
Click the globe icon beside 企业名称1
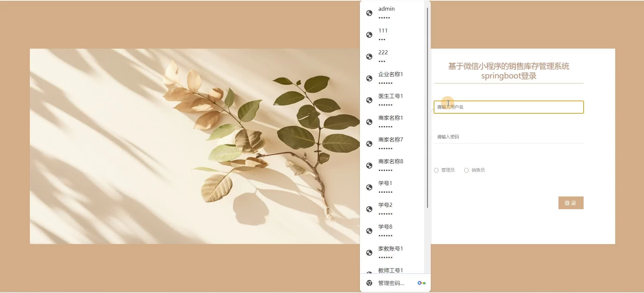(x=369, y=78)
